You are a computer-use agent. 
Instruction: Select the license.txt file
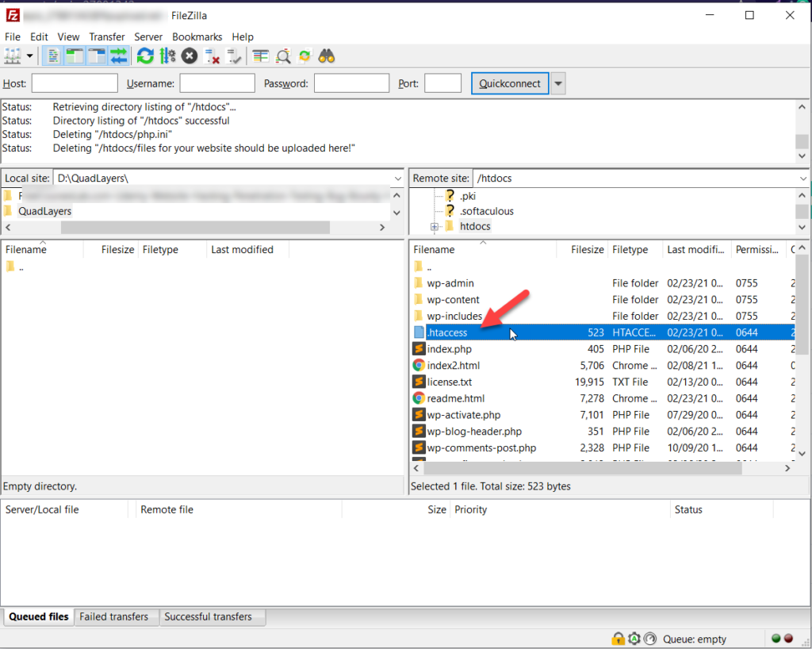click(449, 382)
